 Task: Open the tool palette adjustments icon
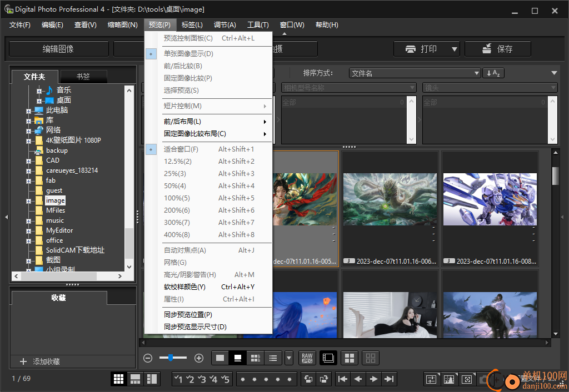431,380
